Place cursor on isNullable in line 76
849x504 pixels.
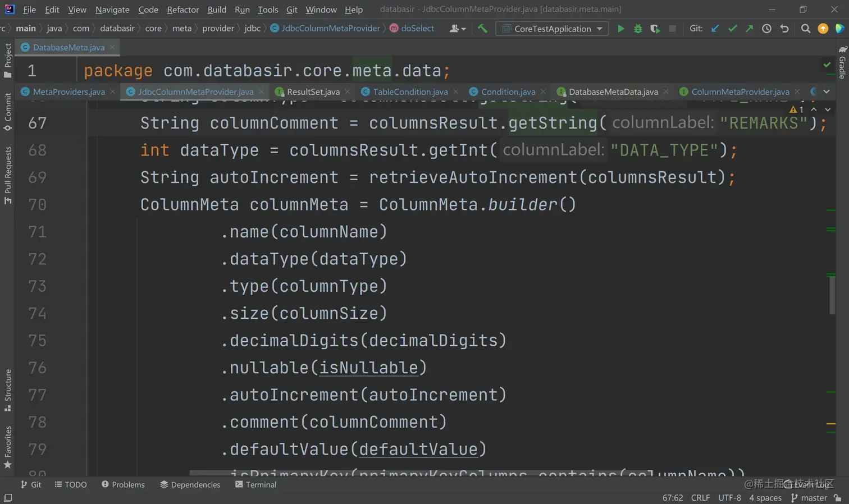click(369, 368)
